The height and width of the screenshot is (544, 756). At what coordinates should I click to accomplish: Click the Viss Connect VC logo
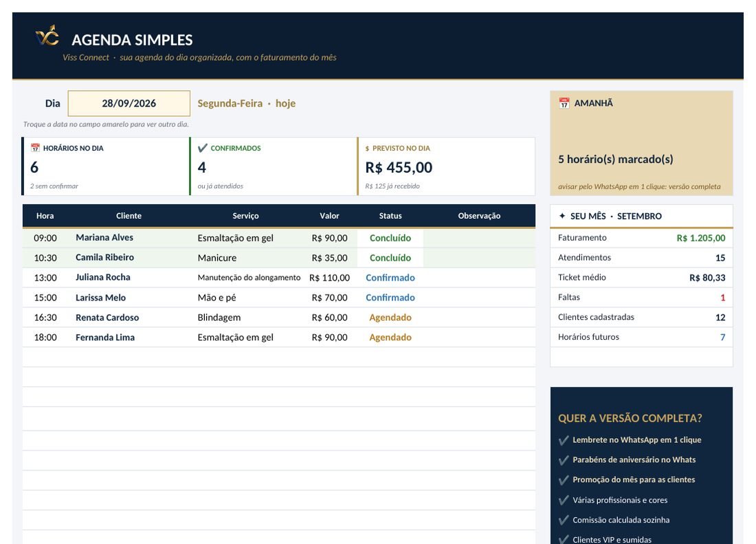point(47,36)
